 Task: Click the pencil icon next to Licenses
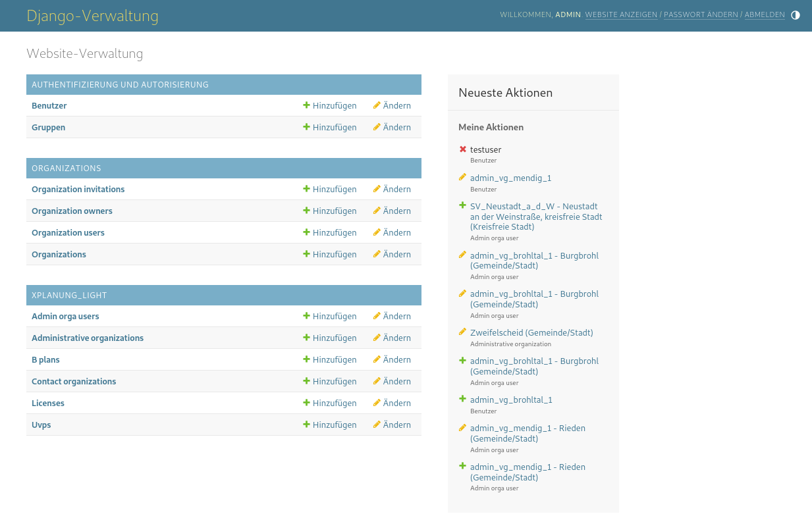(x=377, y=403)
